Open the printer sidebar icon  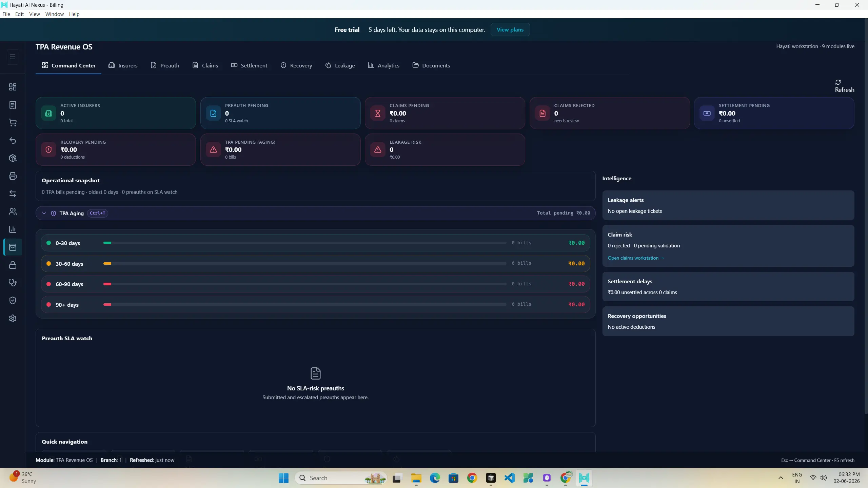13,176
